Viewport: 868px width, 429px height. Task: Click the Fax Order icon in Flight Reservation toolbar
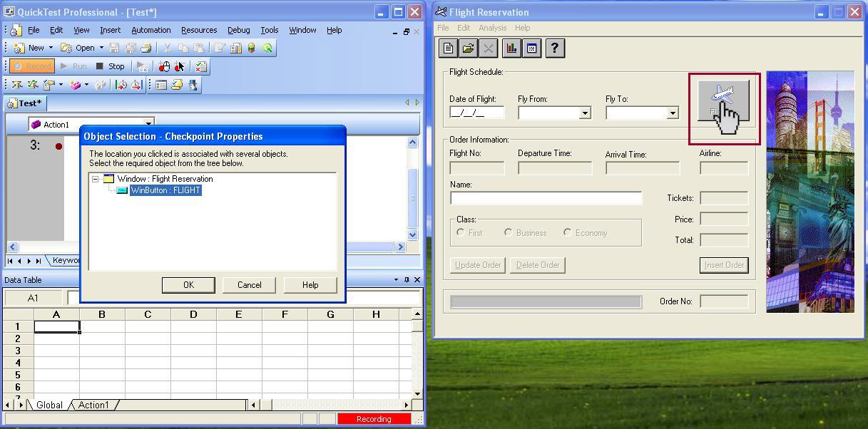[x=531, y=48]
